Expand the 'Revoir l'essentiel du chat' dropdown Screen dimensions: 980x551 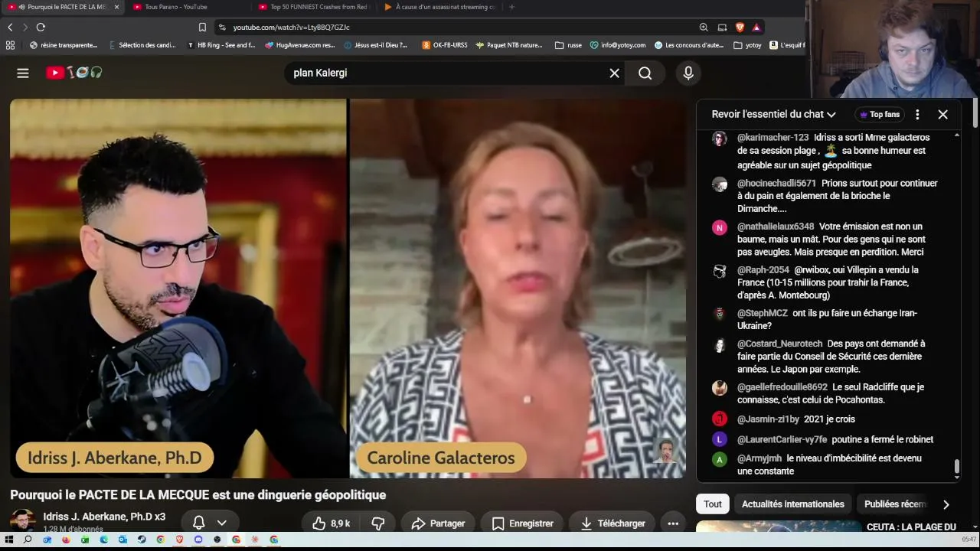774,114
